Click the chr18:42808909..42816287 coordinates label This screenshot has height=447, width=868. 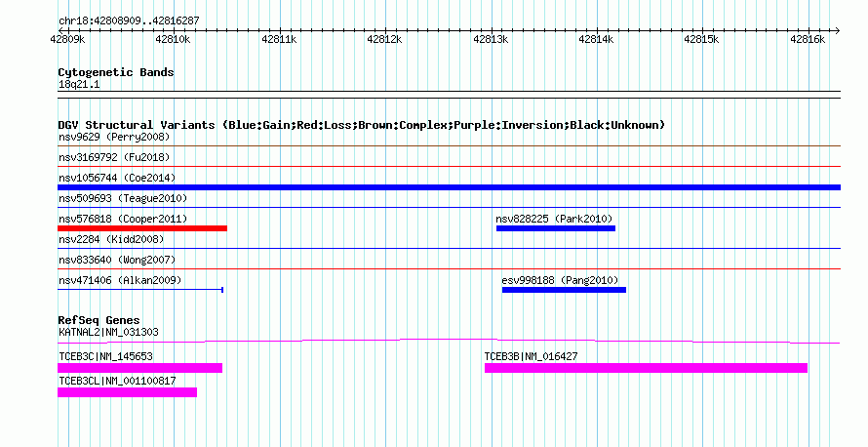129,21
